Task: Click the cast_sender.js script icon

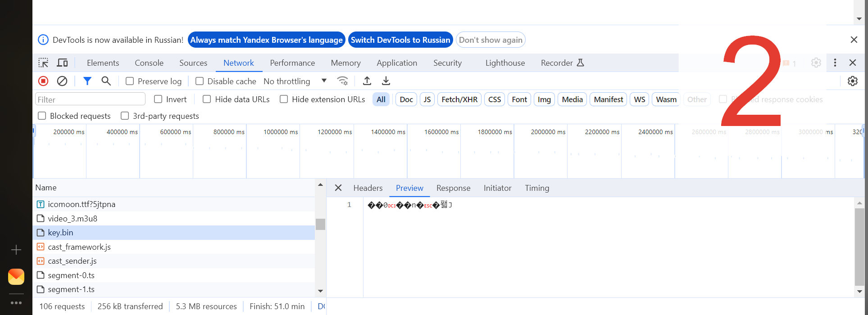Action: pos(41,261)
